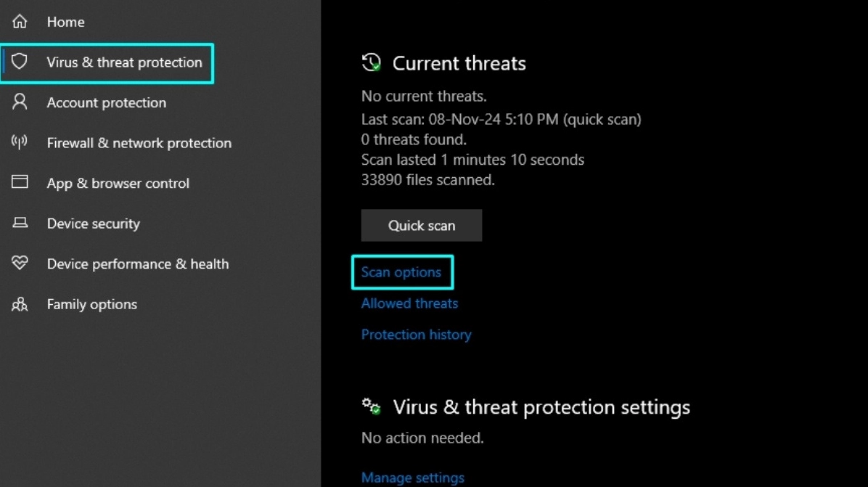Open Protection history
The width and height of the screenshot is (868, 487).
[x=416, y=335]
